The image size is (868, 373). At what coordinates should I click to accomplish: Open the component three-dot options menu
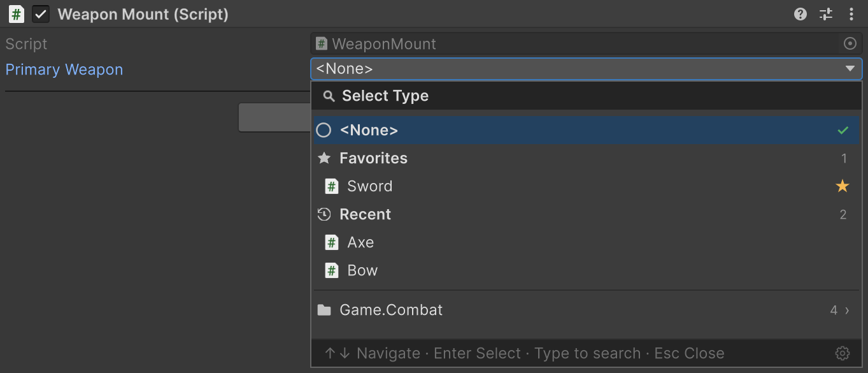click(851, 14)
